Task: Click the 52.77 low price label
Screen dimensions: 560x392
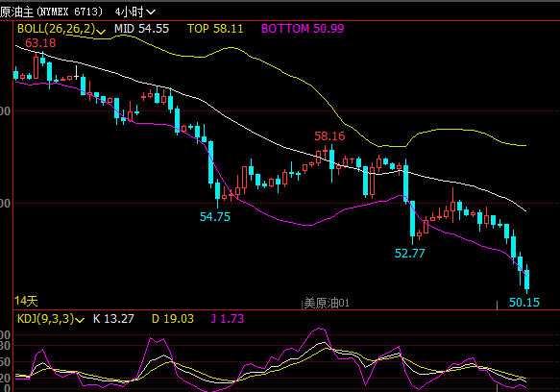Action: (409, 254)
